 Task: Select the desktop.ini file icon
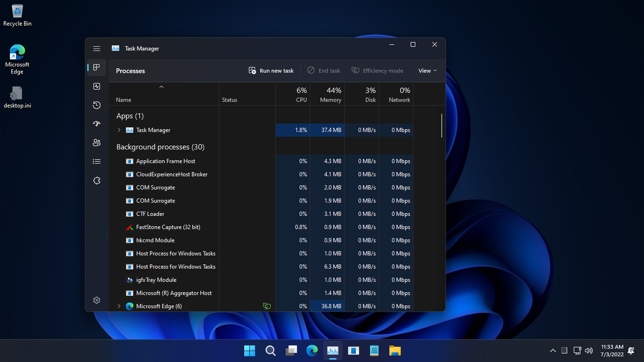click(x=17, y=97)
